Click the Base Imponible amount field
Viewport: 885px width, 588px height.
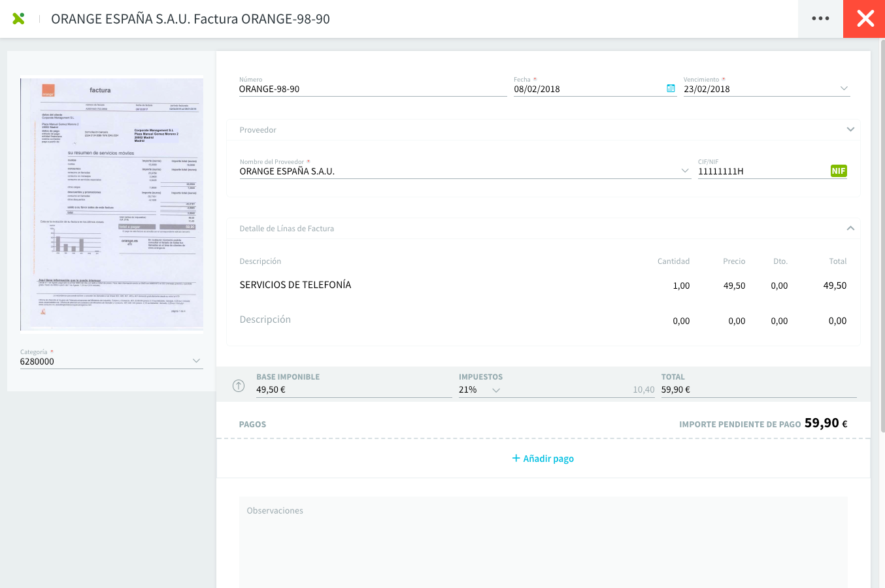(x=294, y=388)
